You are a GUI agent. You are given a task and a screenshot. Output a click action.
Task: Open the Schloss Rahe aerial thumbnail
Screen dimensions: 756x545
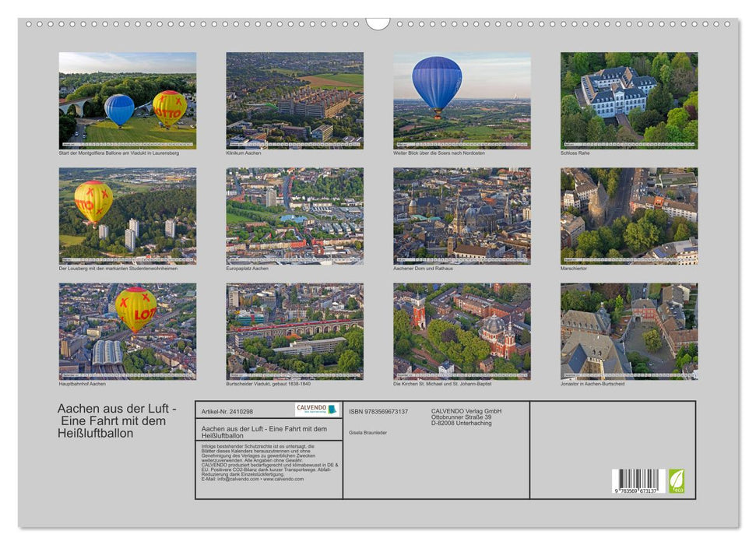pos(629,100)
